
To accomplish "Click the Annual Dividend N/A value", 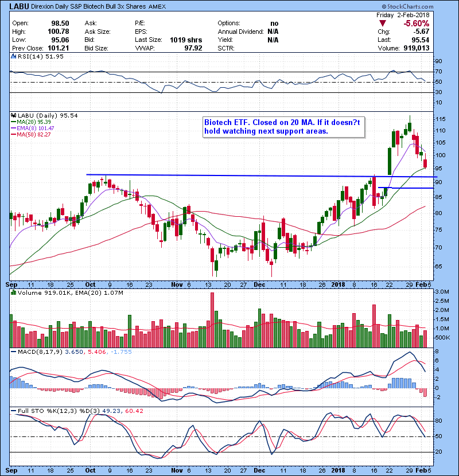I will [273, 32].
